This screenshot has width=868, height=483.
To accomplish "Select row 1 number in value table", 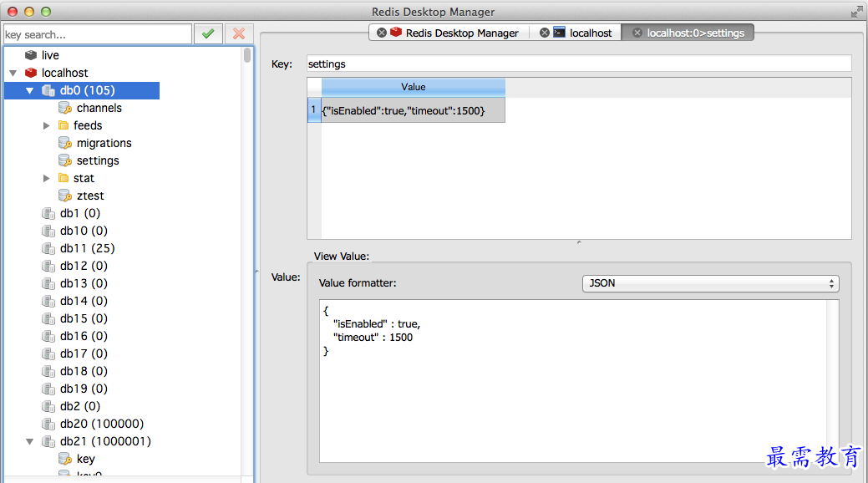I will (x=314, y=109).
